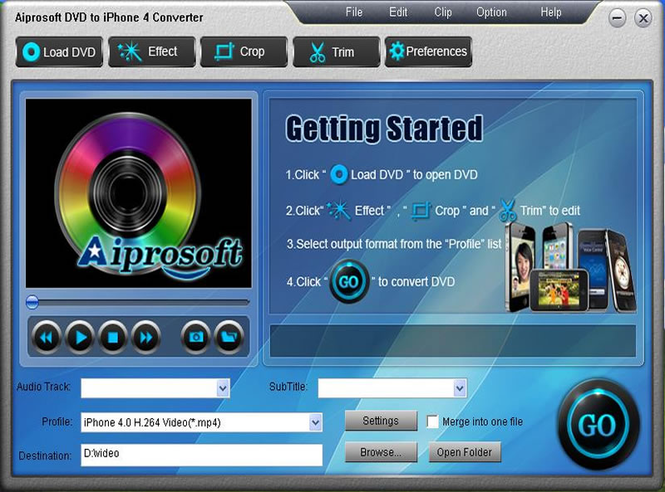665x492 pixels.
Task: Click the Browse... button
Action: [x=381, y=452]
